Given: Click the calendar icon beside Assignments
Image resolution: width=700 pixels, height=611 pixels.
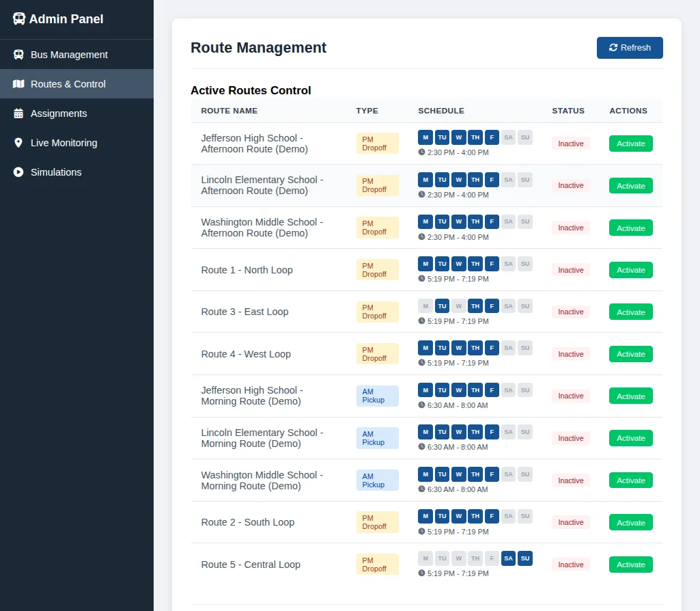Looking at the screenshot, I should coord(18,113).
